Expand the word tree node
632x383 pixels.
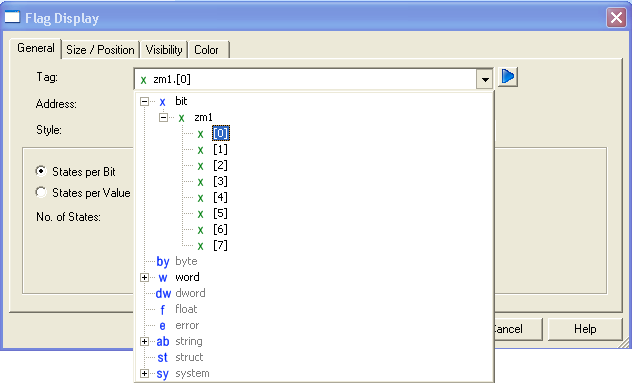(x=144, y=277)
